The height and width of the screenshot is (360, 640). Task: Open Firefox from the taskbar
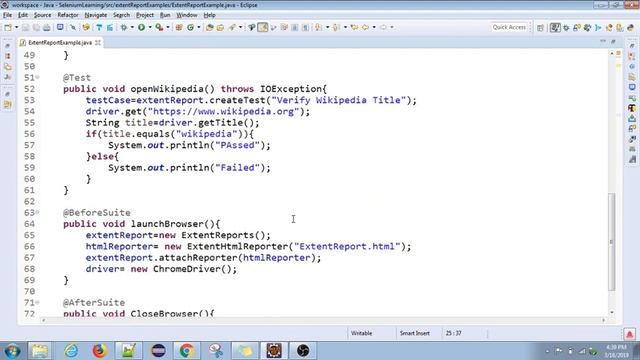point(99,351)
